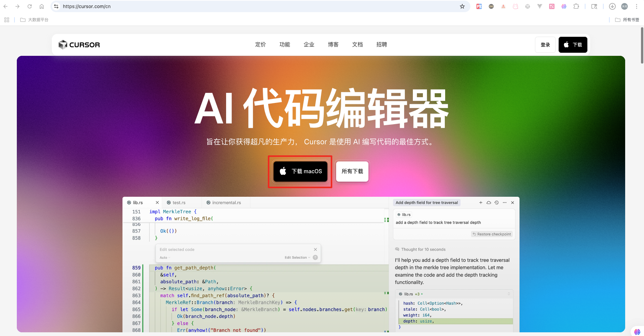Open the 文档 nav item
This screenshot has height=336, width=644.
(x=357, y=44)
